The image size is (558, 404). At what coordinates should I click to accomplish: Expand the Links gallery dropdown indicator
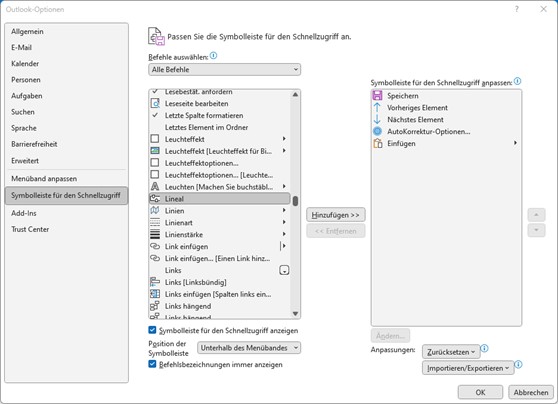tap(284, 270)
